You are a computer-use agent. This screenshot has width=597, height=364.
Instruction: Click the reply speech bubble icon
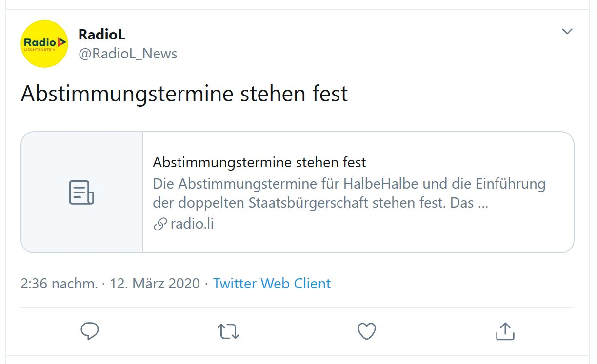pyautogui.click(x=90, y=331)
